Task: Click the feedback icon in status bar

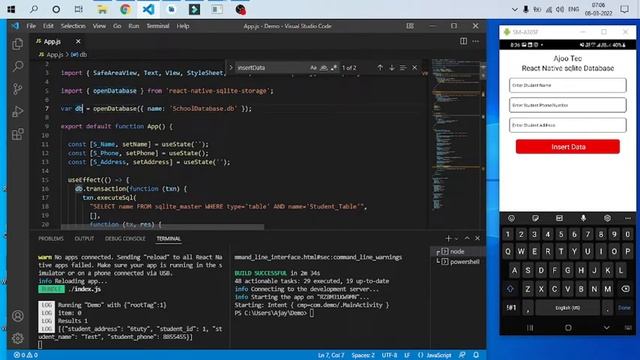Action: click(462, 355)
